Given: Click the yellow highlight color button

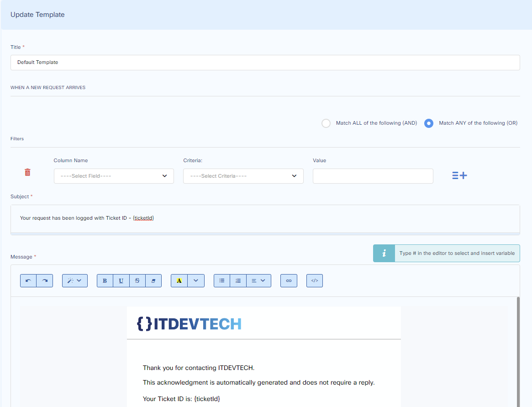Looking at the screenshot, I should pos(179,280).
